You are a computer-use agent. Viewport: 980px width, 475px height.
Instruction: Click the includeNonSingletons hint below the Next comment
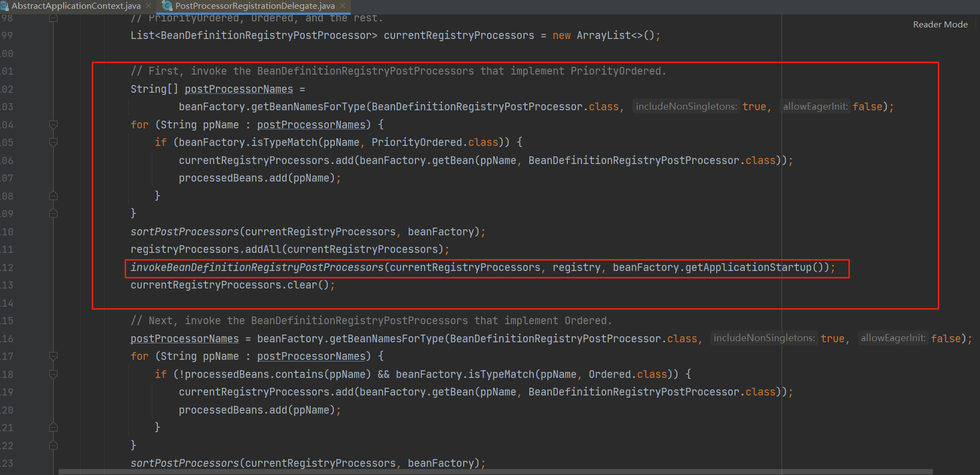(764, 338)
